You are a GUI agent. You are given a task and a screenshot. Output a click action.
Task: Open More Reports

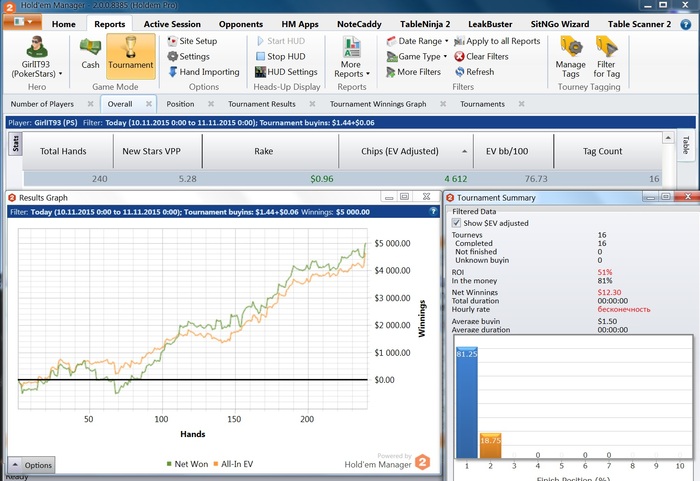[351, 57]
